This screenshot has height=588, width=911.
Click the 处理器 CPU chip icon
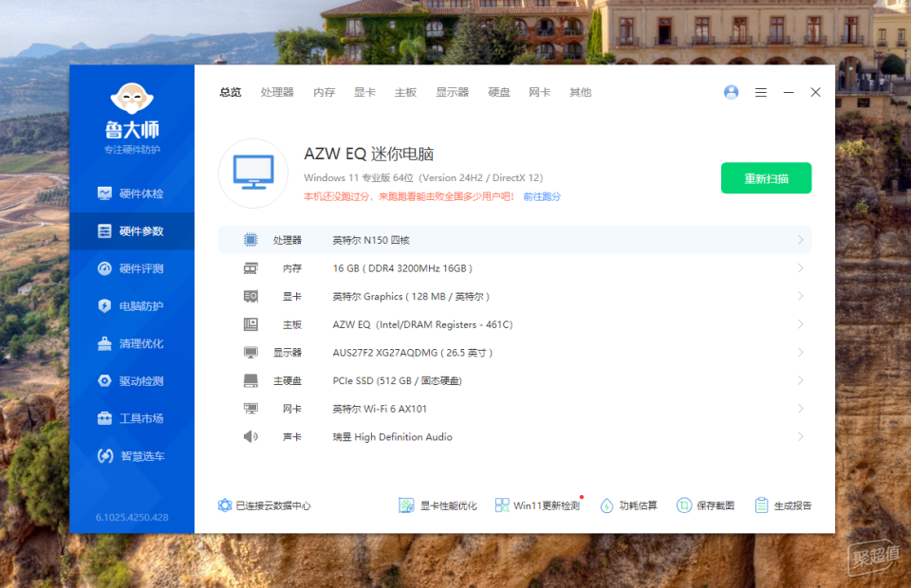pos(251,240)
